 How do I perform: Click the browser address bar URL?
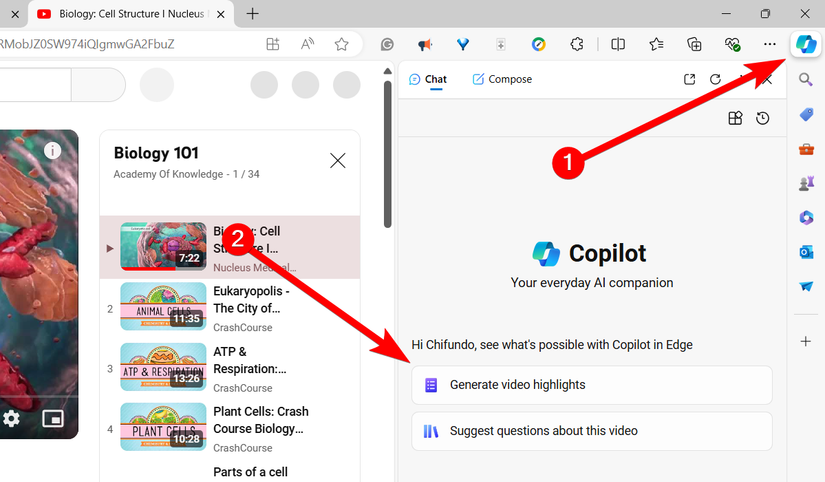[x=87, y=44]
